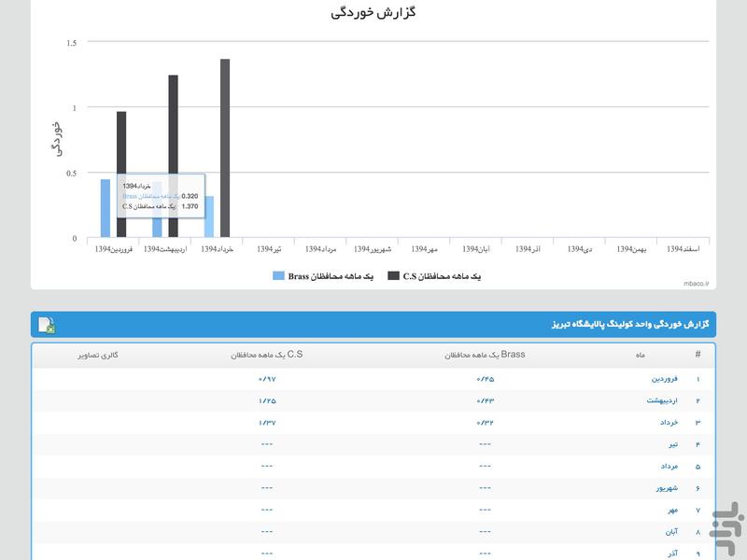Image resolution: width=747 pixels, height=560 pixels.
Task: Click the light blue Brass bar for خرداد1394
Action: pyautogui.click(x=209, y=217)
